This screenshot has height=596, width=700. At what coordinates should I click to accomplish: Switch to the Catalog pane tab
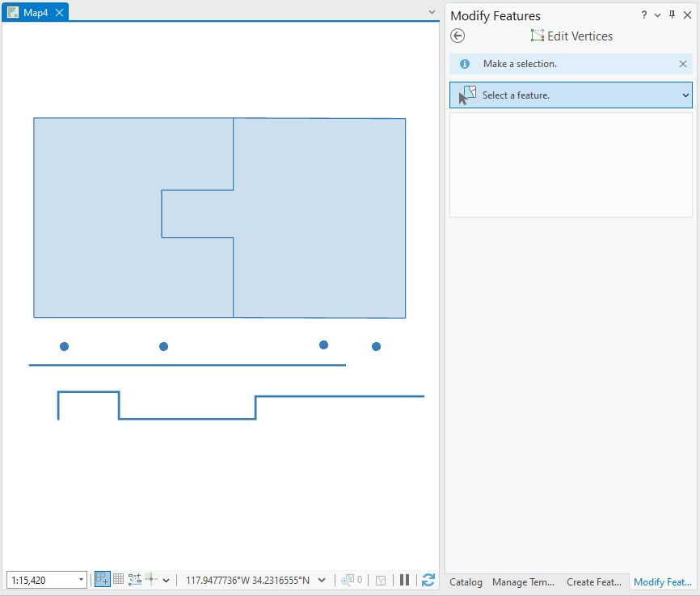click(466, 582)
